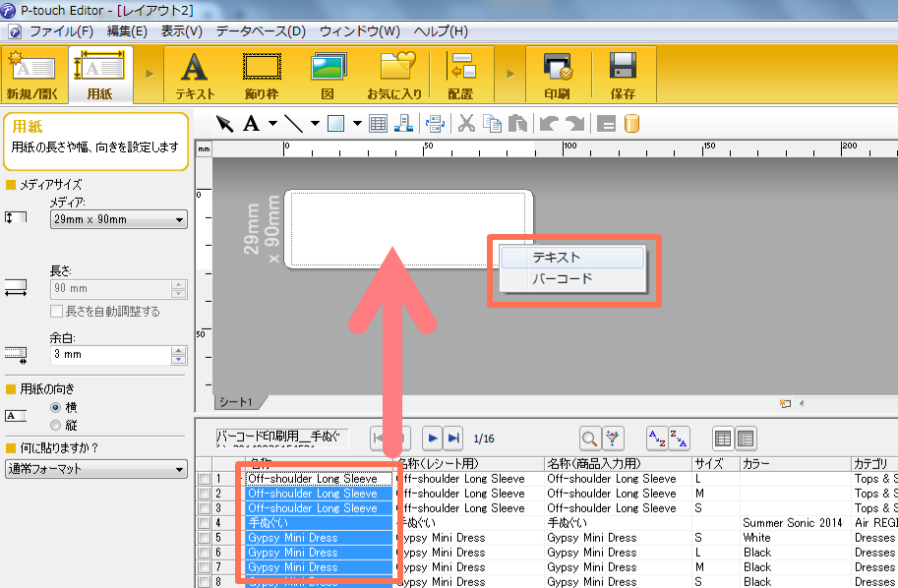
Task: Open the rectangle shape dropdown arrow
Action: (357, 124)
